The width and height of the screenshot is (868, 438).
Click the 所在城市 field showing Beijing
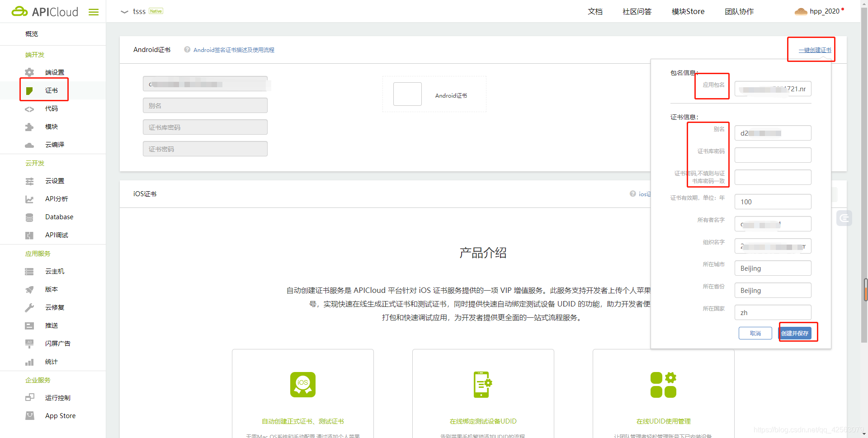click(x=773, y=268)
